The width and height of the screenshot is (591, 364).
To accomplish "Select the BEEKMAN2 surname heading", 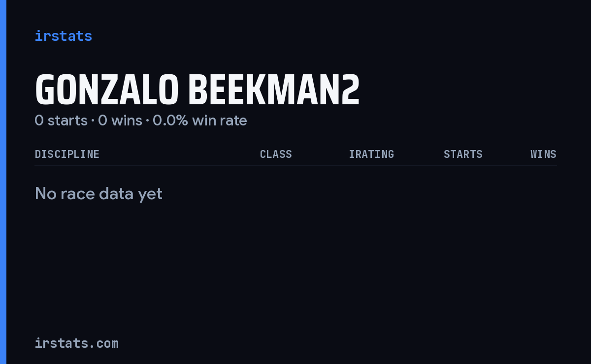I will click(274, 90).
